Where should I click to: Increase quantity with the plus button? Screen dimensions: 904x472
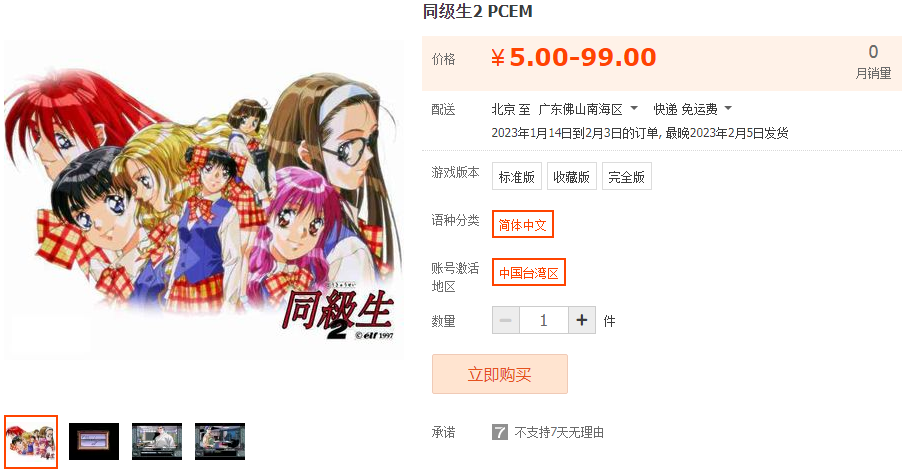[582, 320]
